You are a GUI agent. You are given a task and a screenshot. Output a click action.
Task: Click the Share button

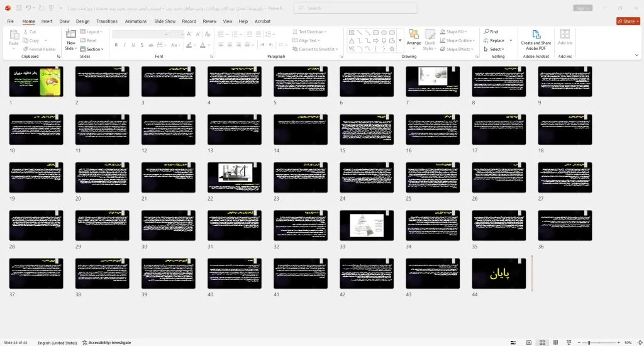[x=628, y=21]
